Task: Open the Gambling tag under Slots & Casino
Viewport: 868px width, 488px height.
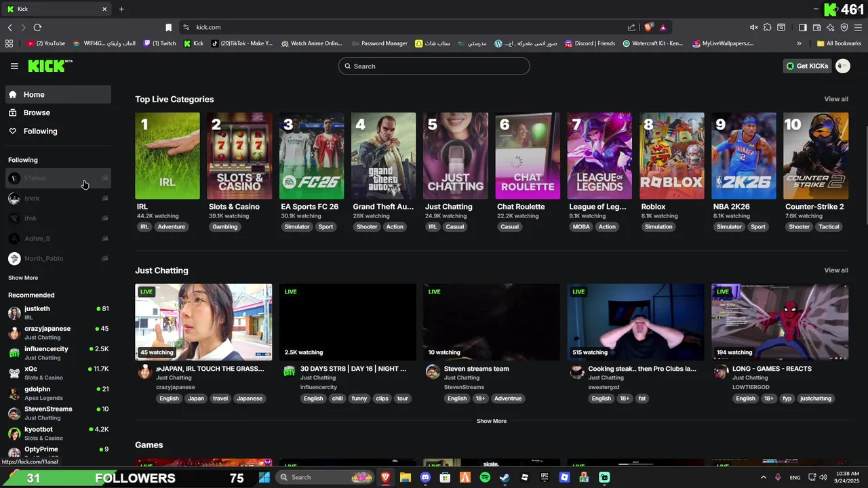Action: coord(224,227)
